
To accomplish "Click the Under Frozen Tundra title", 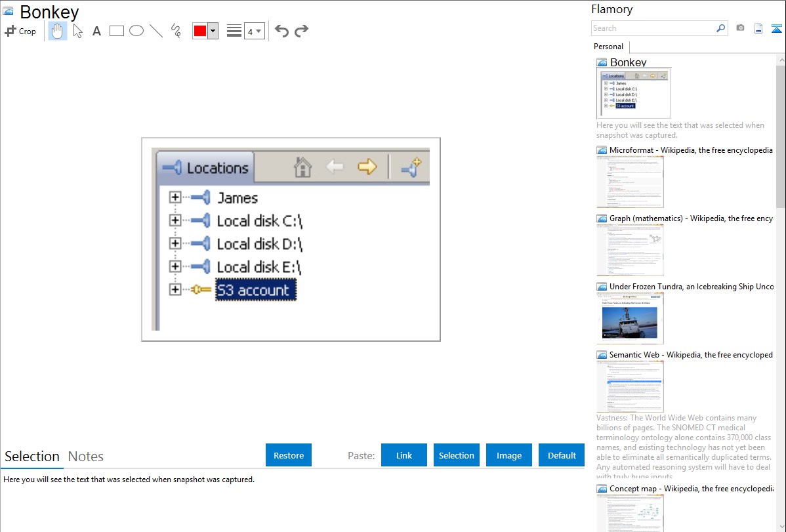I will (692, 286).
